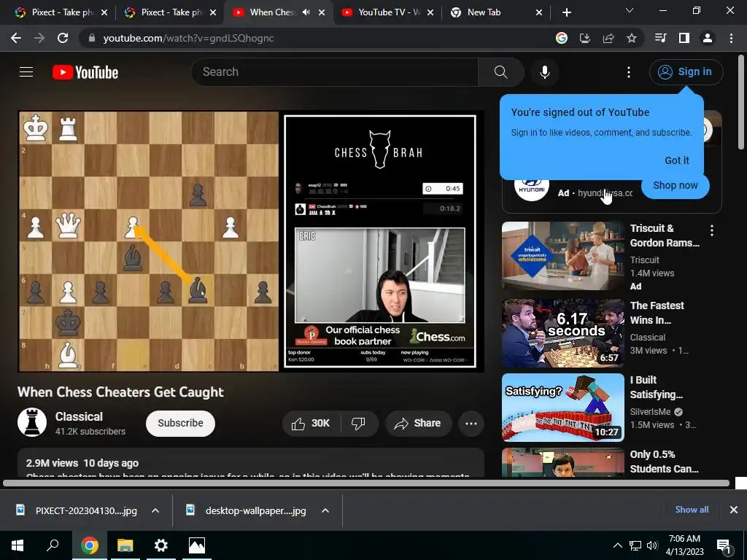Open File Explorer from the taskbar
Screen dimensions: 747x560
125,545
